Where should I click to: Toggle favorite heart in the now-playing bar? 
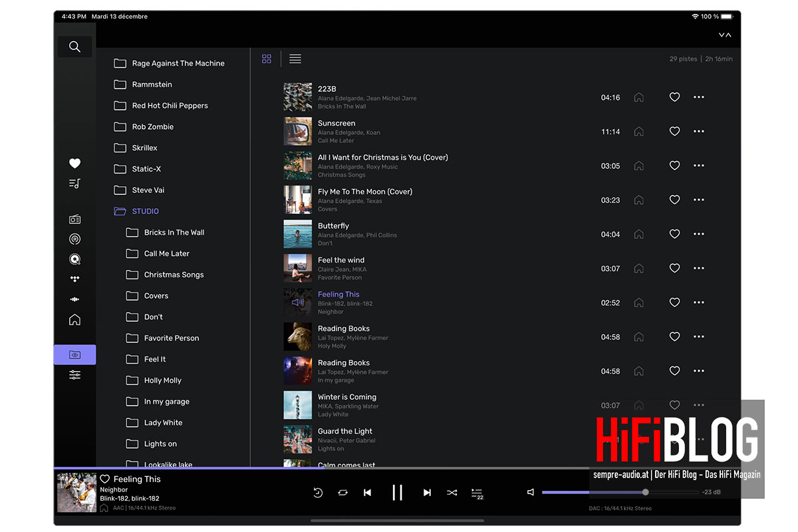click(104, 479)
